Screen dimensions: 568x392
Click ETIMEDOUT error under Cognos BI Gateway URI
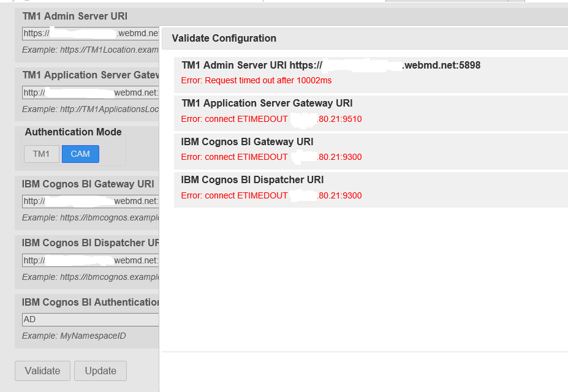tap(271, 157)
